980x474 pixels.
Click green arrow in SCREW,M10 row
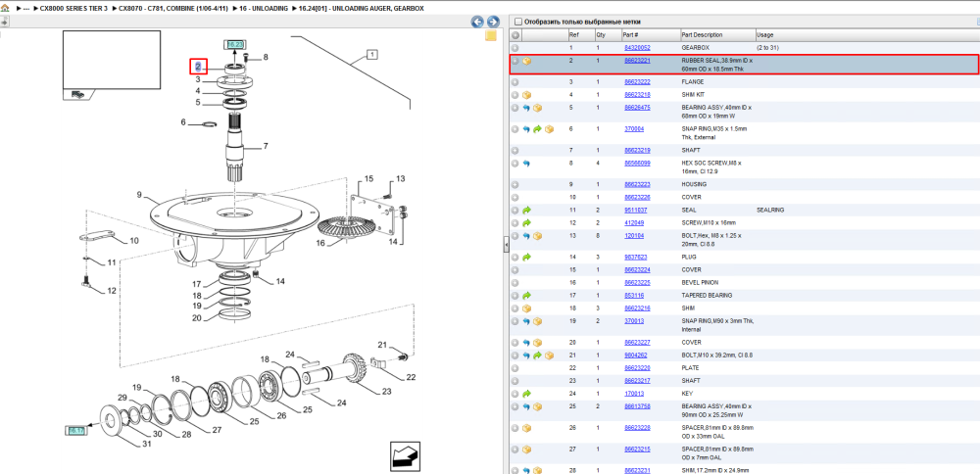click(x=527, y=223)
